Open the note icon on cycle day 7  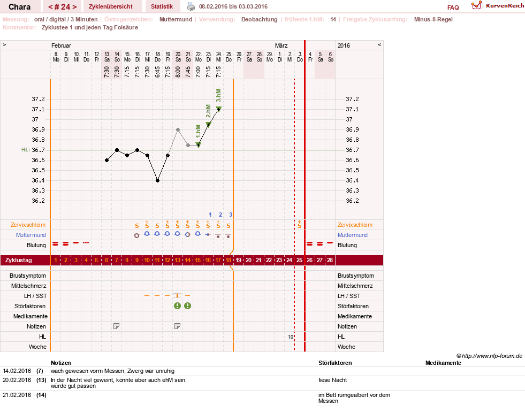(117, 326)
